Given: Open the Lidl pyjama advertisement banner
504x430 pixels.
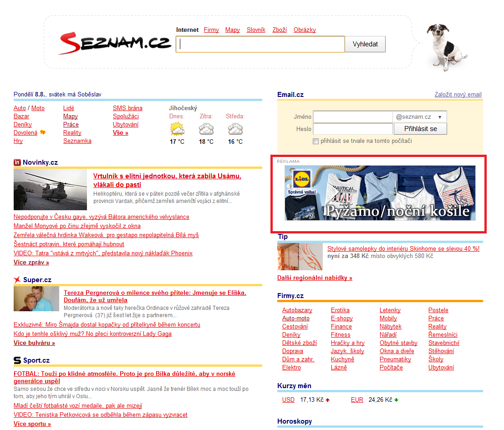Looking at the screenshot, I should 380,193.
